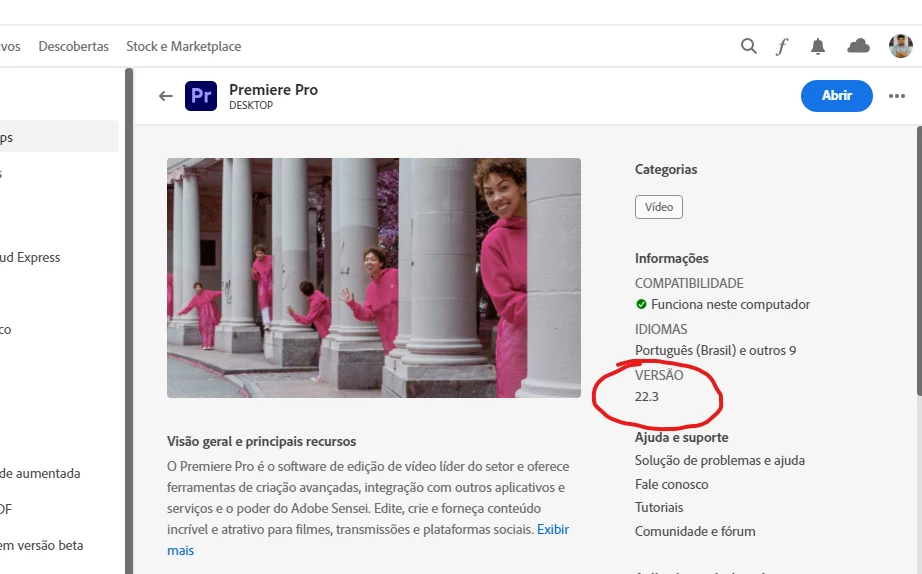This screenshot has height=574, width=922.
Task: Open the Stock e Marketplace tab
Action: (x=183, y=46)
